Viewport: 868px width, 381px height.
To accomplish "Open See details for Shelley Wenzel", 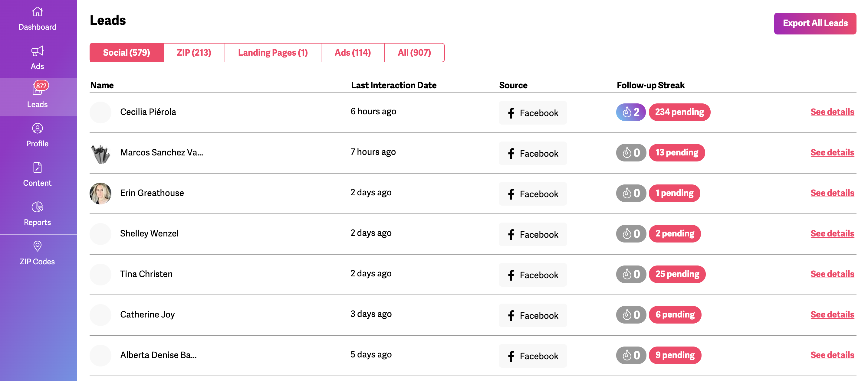I will coord(832,233).
